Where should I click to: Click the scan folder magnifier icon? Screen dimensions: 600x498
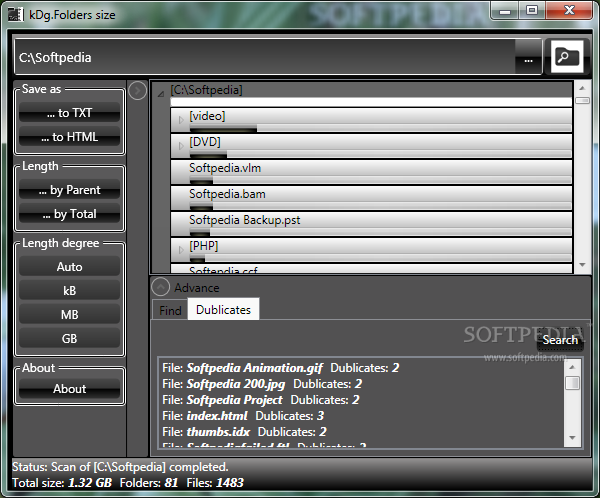click(x=567, y=57)
